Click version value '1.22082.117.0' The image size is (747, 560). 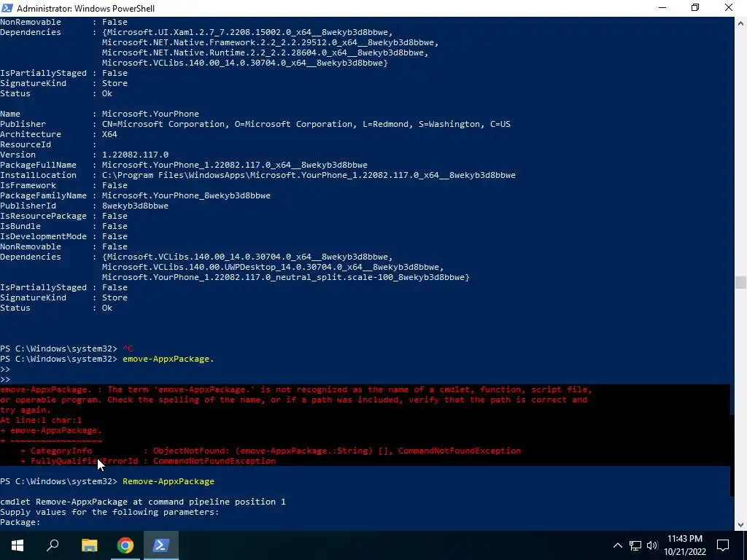point(135,155)
